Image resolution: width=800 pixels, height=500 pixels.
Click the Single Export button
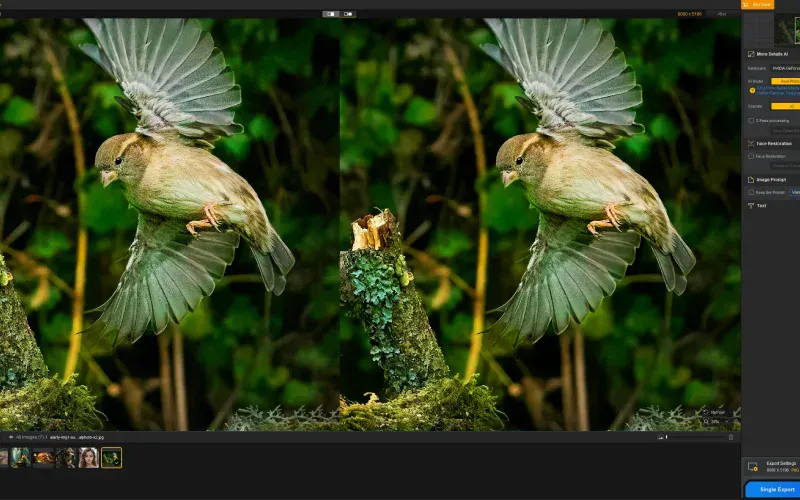tap(774, 490)
